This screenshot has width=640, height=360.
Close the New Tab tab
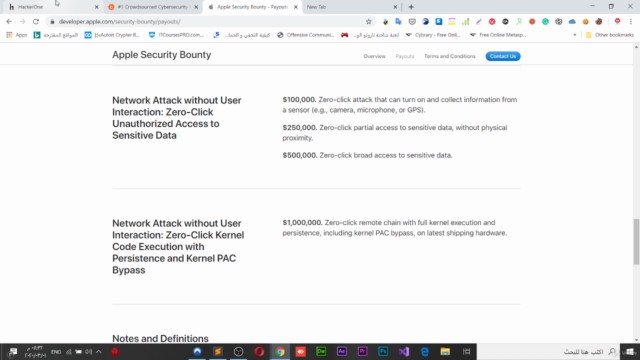click(395, 7)
